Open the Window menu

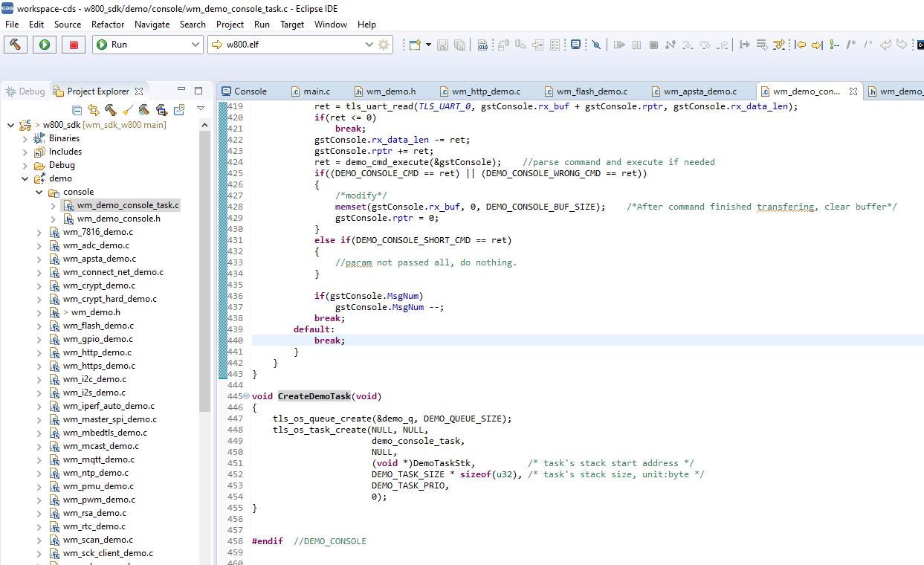pos(331,25)
